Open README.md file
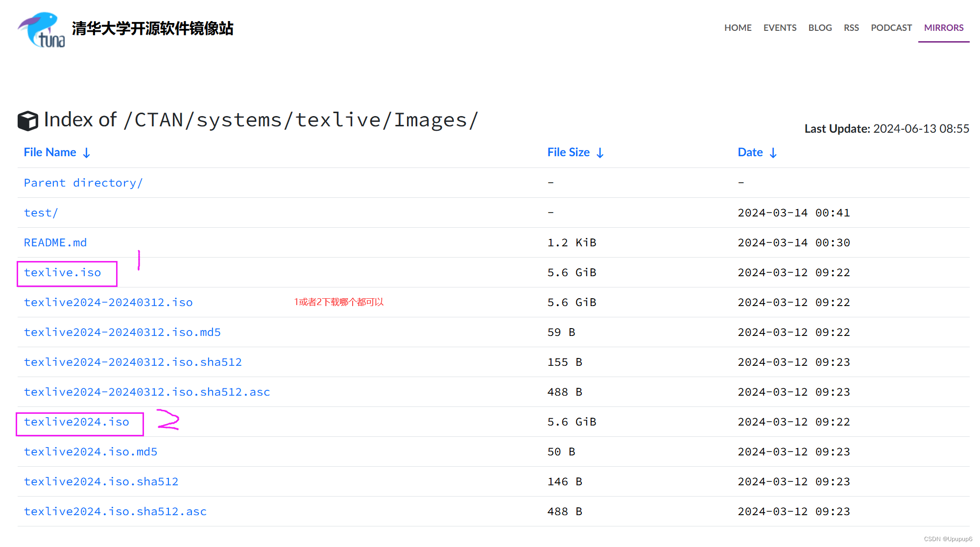The height and width of the screenshot is (547, 980). pos(55,243)
